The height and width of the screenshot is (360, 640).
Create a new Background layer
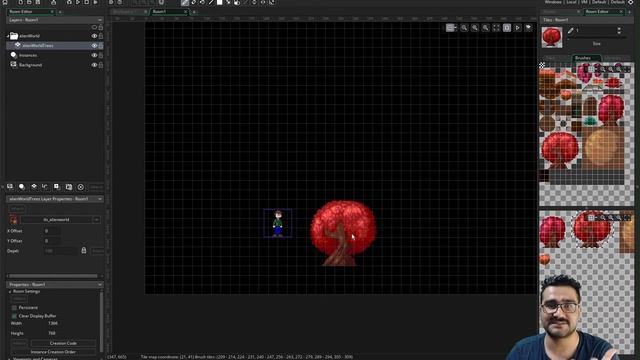coord(10,187)
